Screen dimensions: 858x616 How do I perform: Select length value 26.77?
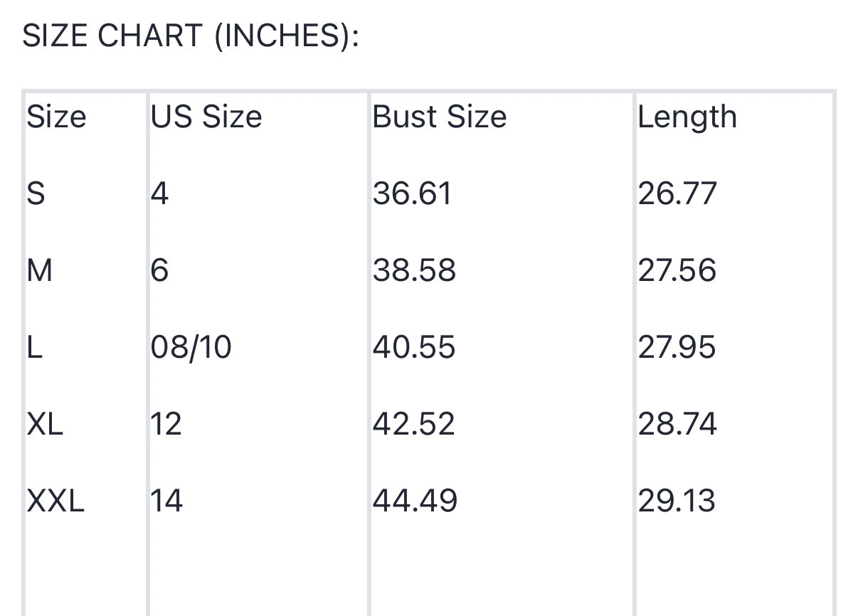[677, 193]
